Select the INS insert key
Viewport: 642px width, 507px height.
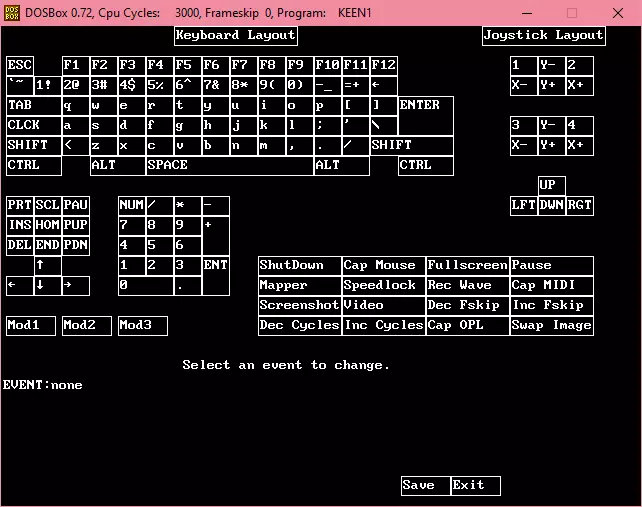[20, 225]
